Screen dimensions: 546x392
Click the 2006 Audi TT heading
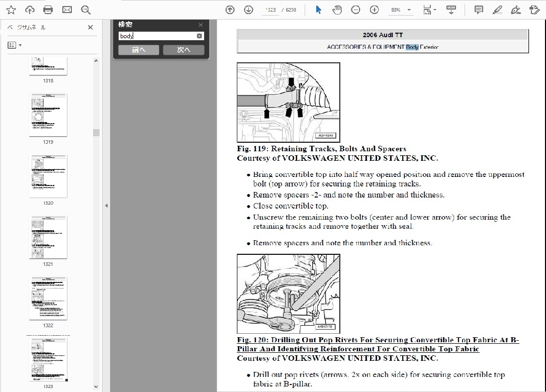(x=383, y=35)
